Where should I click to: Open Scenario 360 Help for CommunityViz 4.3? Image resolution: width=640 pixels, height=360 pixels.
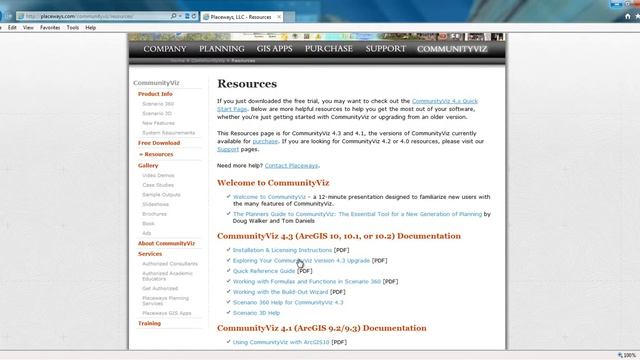(x=288, y=302)
